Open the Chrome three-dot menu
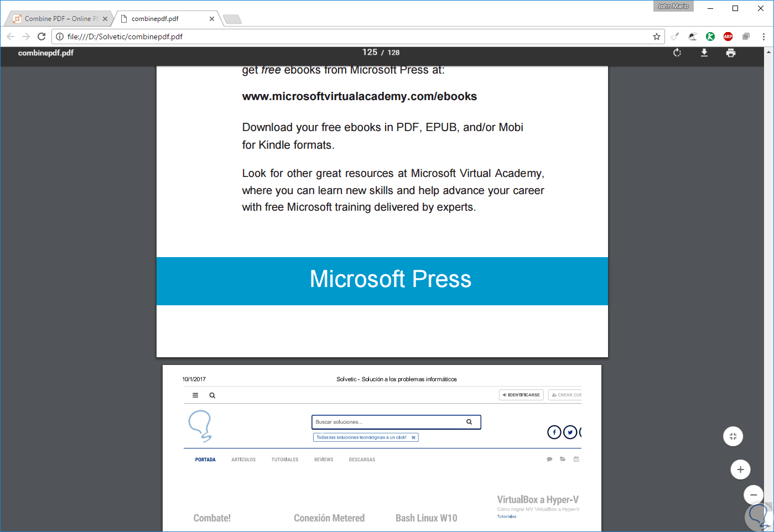This screenshot has height=532, width=774. point(763,36)
